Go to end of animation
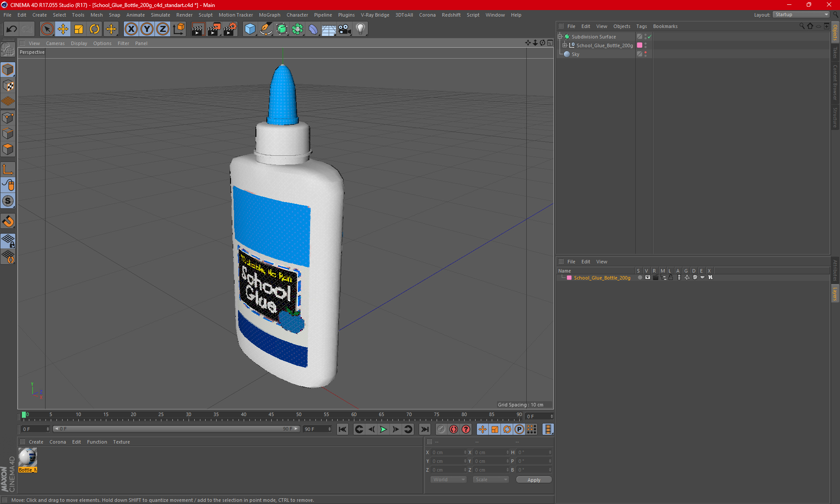The height and width of the screenshot is (504, 840). pyautogui.click(x=424, y=429)
